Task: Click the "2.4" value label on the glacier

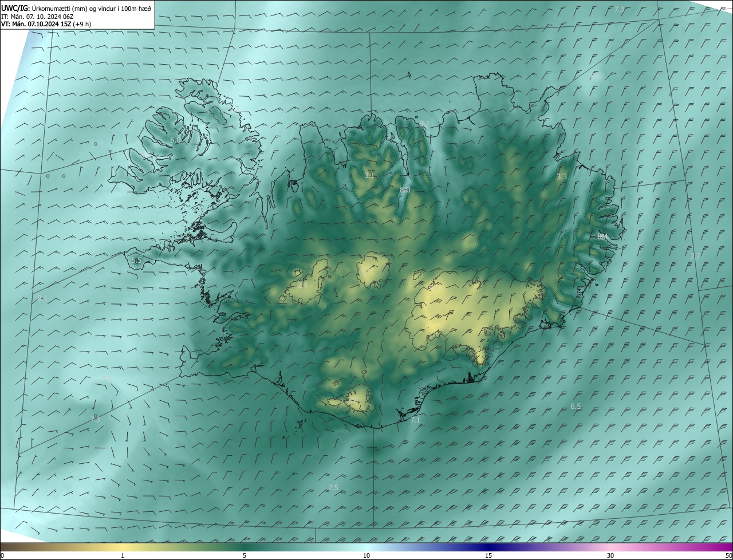Action: point(302,285)
